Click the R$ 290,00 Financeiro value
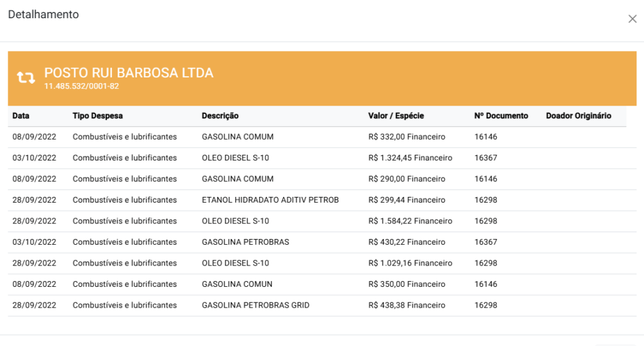The image size is (644, 346). 406,179
